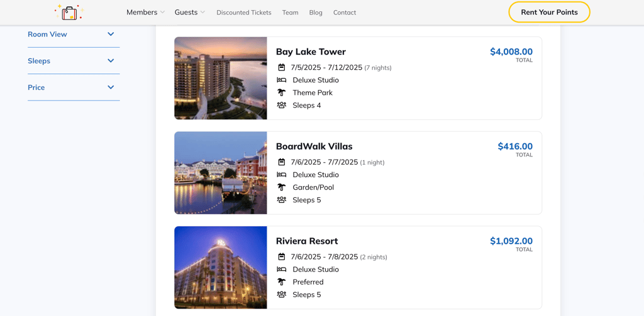
Task: Click the Rent Your Points button
Action: coord(549,12)
